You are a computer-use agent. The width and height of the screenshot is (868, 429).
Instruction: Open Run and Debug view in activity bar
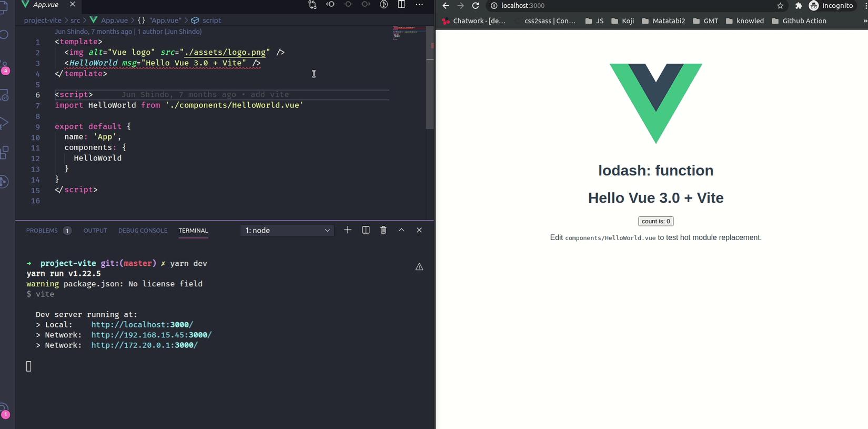click(5, 123)
